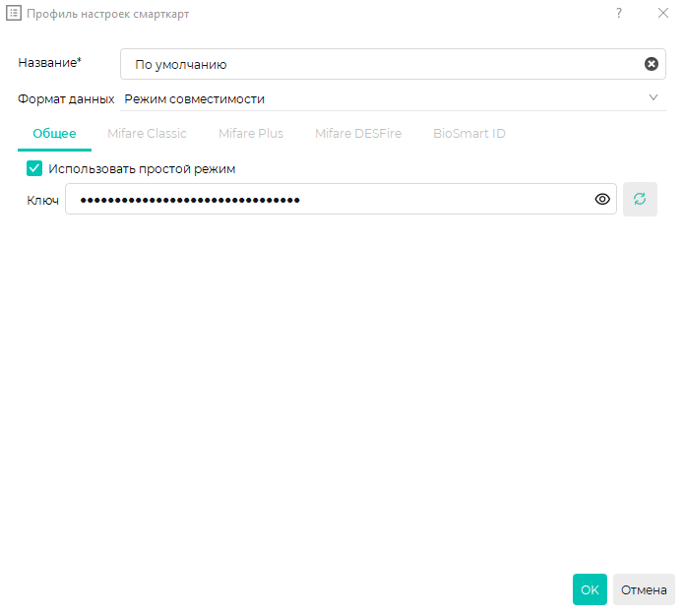Open the Mifare DESFire tab
The height and width of the screenshot is (616, 684).
pyautogui.click(x=358, y=134)
